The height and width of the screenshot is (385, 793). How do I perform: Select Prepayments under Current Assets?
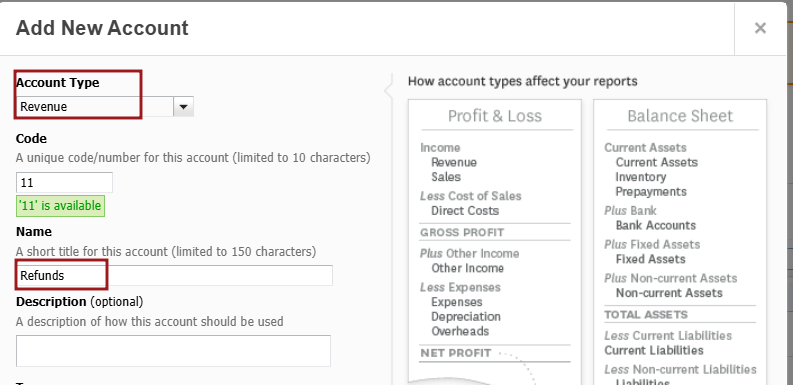click(x=651, y=192)
